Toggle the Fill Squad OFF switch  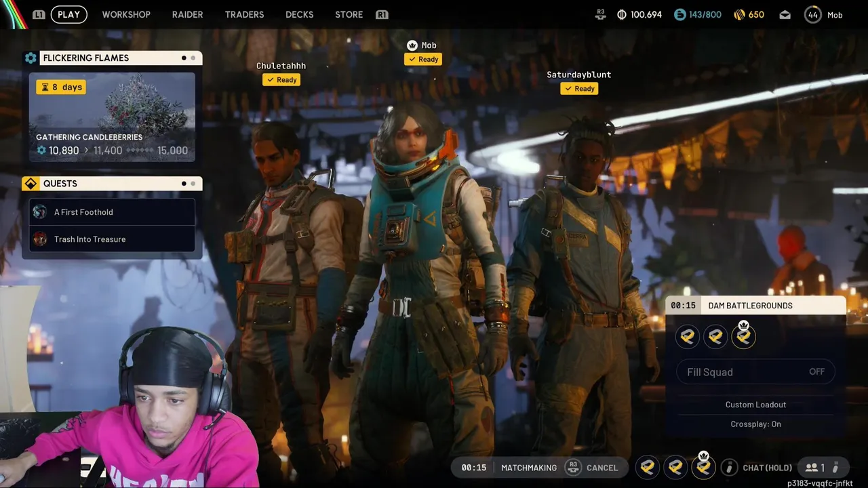755,372
